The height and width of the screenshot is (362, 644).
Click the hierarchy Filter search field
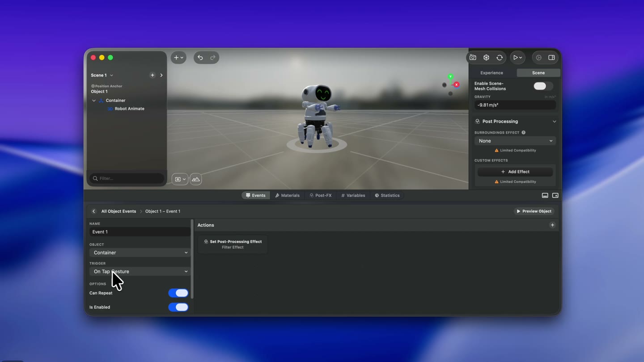(x=127, y=178)
